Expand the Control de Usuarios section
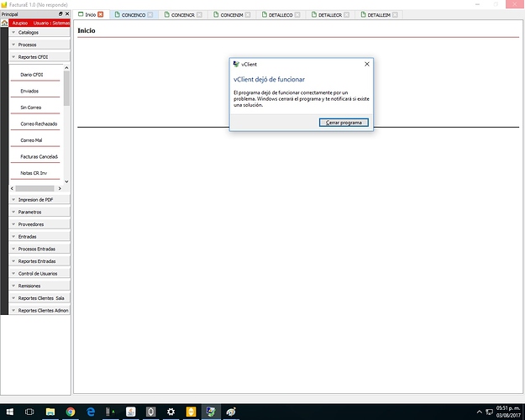This screenshot has height=420, width=525. (x=39, y=274)
